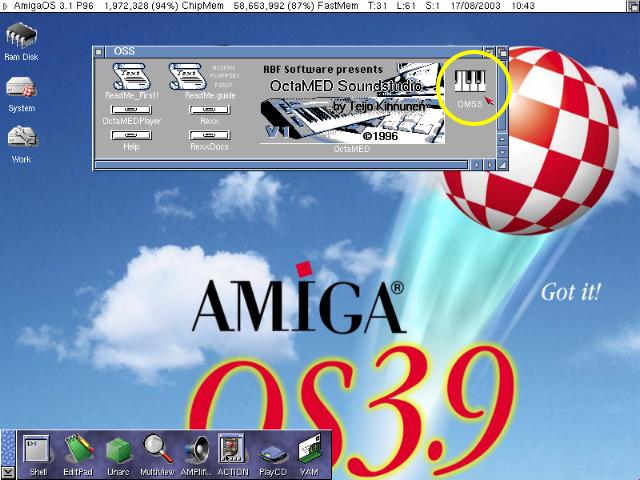The image size is (640, 480).
Task: Select the OctaMEDPlayer drawer icon
Action: pyautogui.click(x=131, y=115)
